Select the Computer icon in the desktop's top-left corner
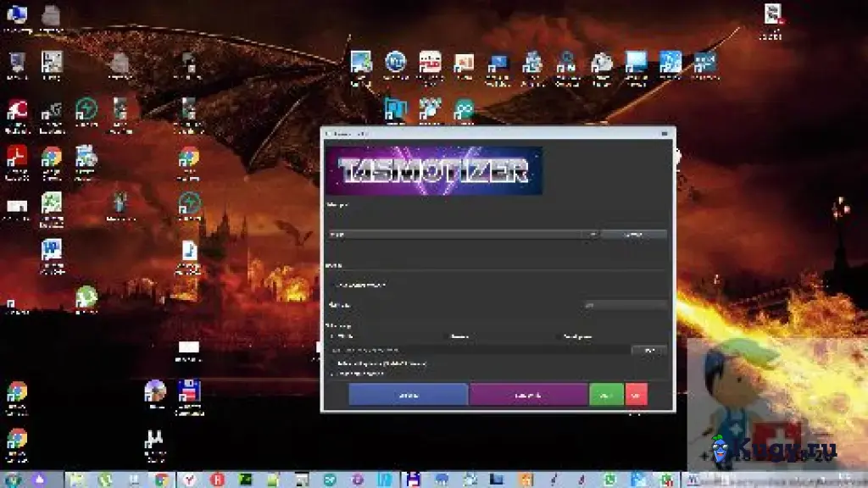868x488 pixels. pyautogui.click(x=17, y=19)
